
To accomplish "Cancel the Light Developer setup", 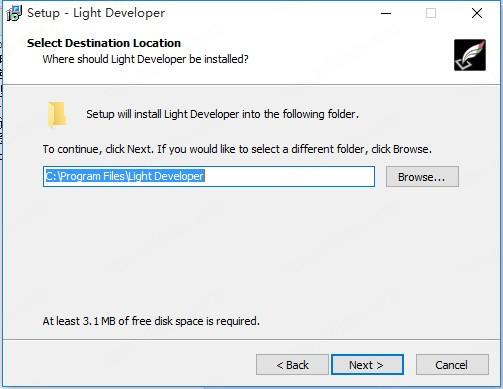I will point(452,365).
